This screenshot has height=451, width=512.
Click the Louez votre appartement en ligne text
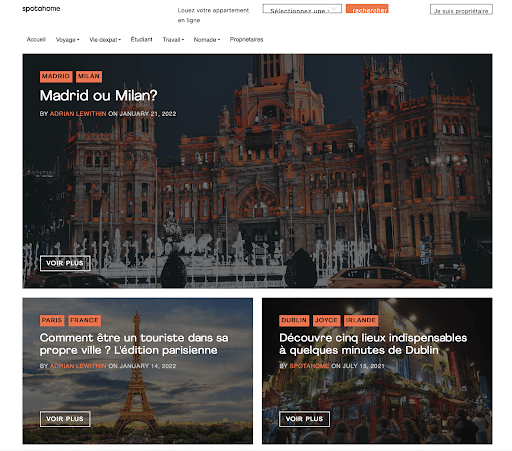click(213, 15)
